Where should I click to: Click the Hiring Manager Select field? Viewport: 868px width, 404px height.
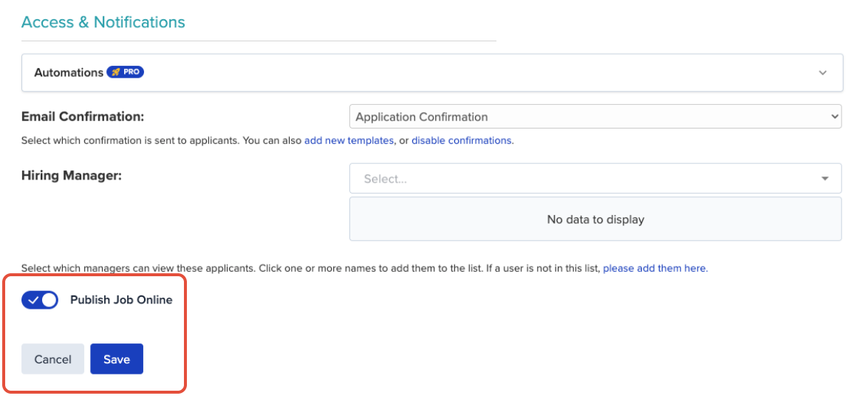point(595,178)
